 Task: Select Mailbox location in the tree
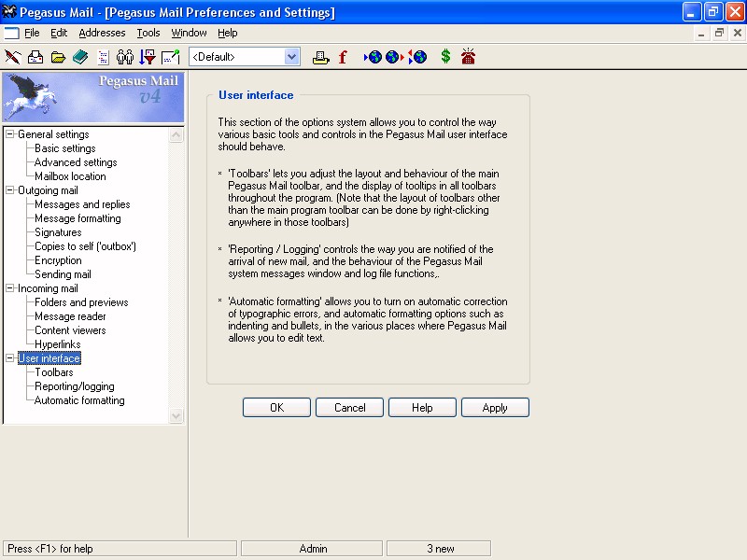tap(70, 176)
